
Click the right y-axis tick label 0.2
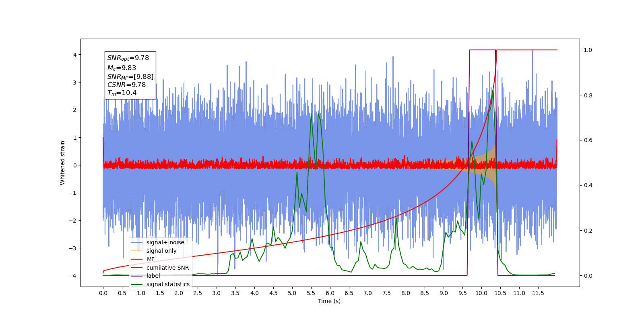click(588, 231)
